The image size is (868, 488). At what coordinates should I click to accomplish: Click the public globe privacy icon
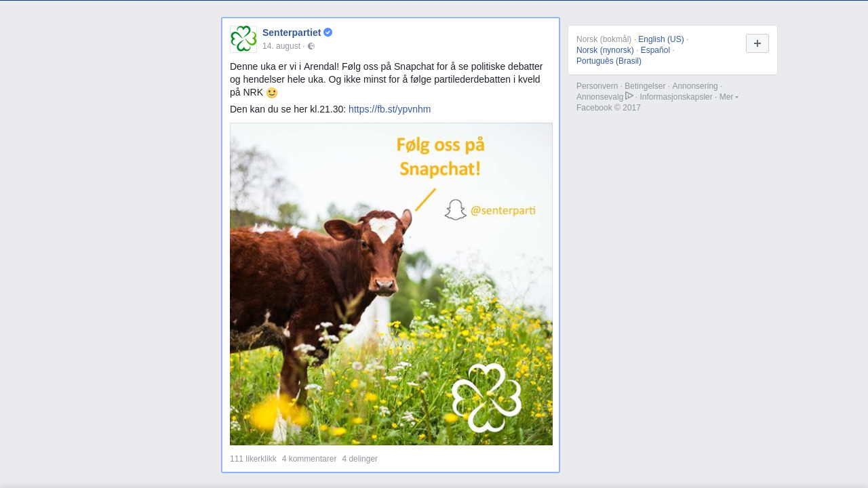click(x=311, y=46)
